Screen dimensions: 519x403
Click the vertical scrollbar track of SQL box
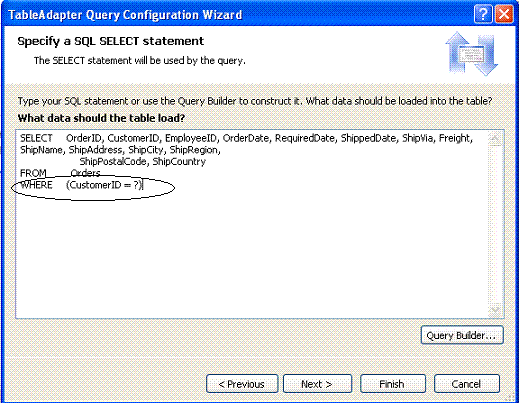[x=495, y=224]
